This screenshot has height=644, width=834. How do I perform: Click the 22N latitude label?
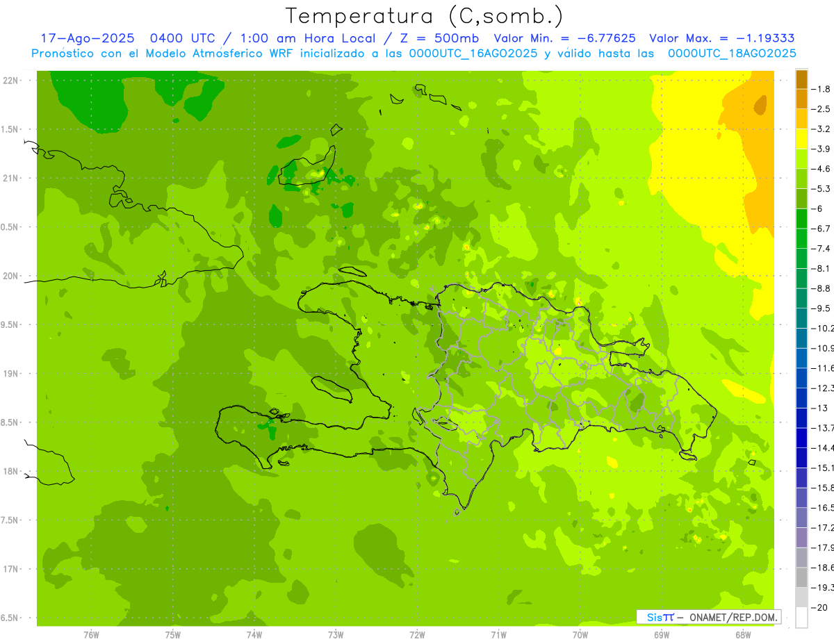point(12,81)
